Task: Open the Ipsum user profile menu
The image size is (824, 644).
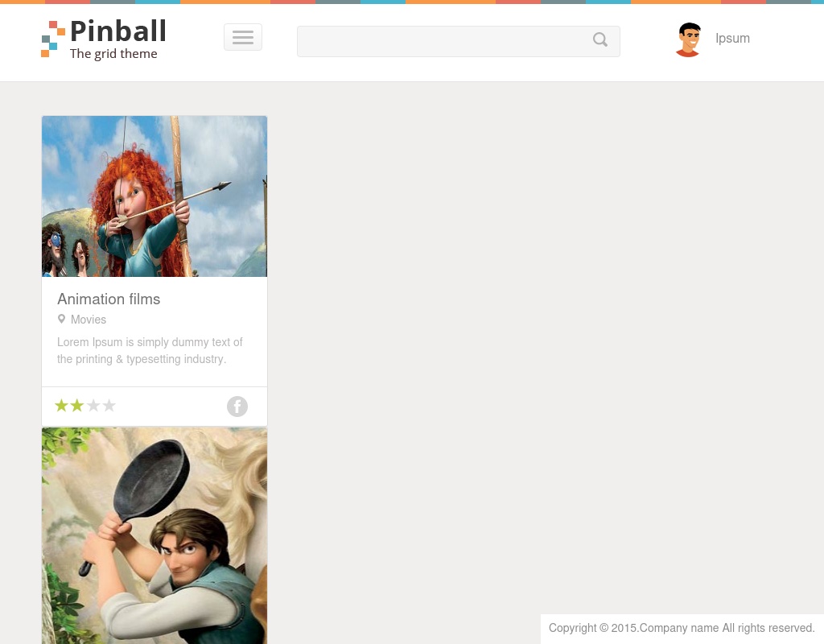Action: tap(732, 39)
